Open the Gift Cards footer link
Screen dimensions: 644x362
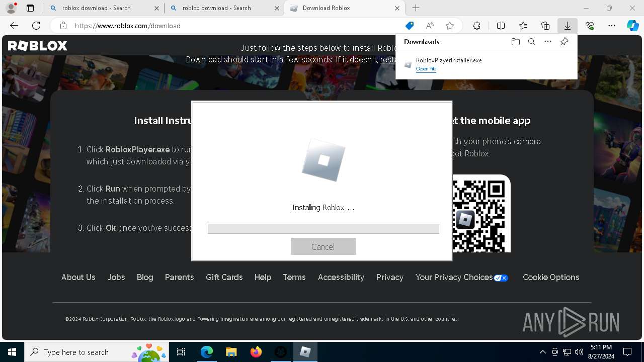click(x=224, y=277)
